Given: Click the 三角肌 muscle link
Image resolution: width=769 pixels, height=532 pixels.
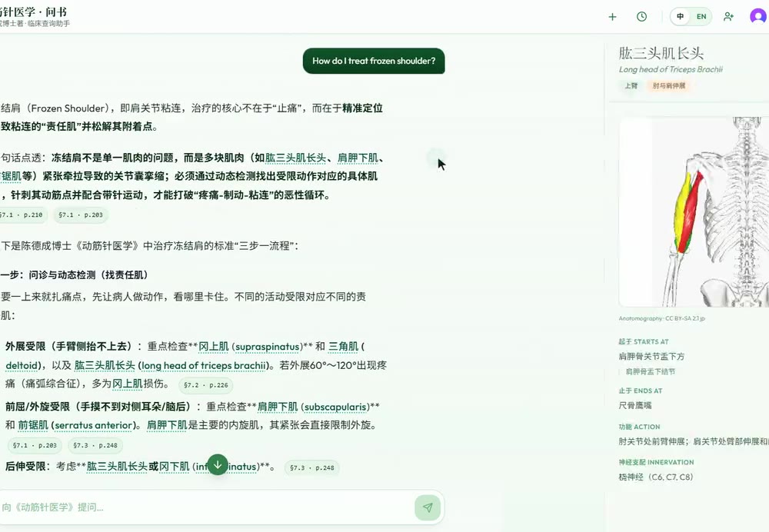Looking at the screenshot, I should pos(343,347).
